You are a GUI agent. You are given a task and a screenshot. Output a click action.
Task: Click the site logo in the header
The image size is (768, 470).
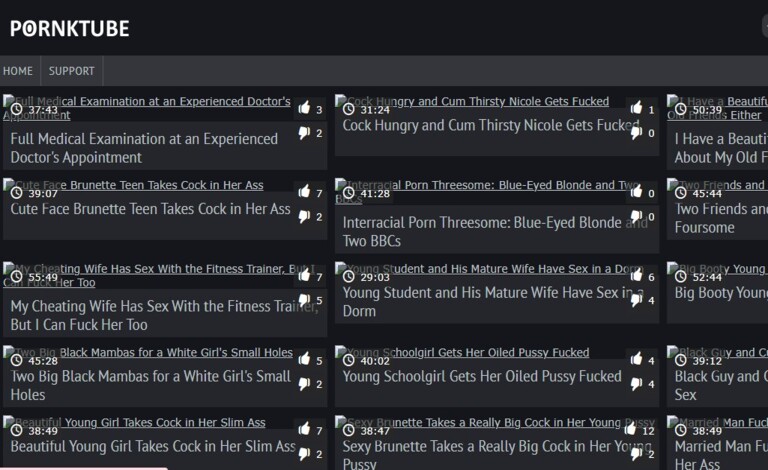70,28
